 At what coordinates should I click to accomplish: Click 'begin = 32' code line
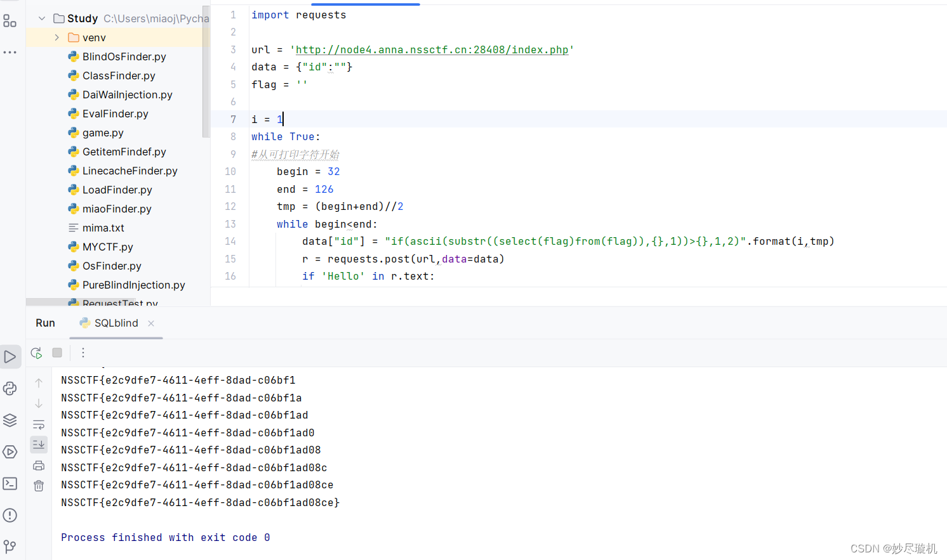click(308, 171)
